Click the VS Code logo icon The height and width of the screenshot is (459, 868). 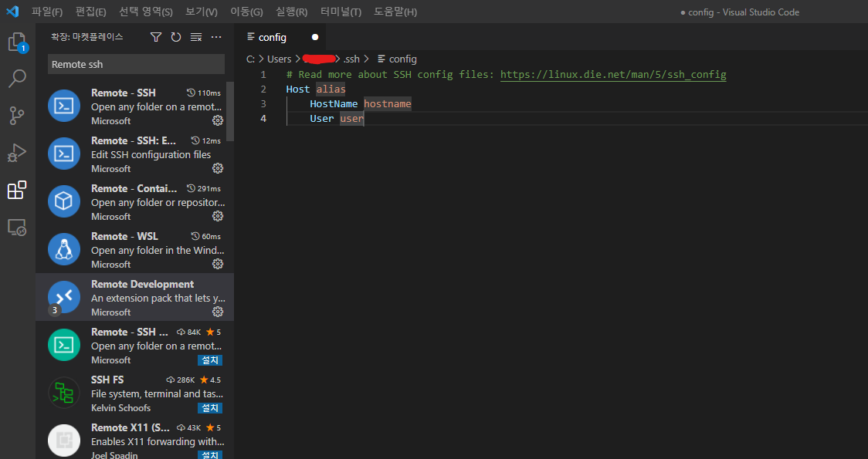click(x=12, y=11)
